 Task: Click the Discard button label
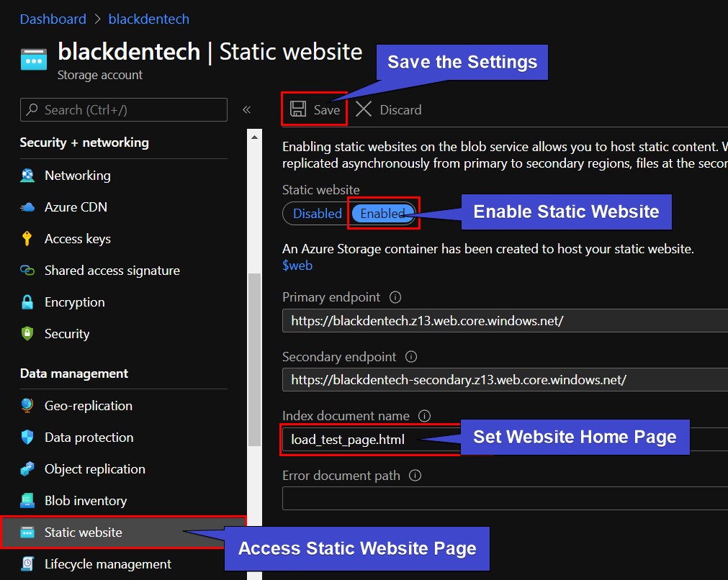400,110
